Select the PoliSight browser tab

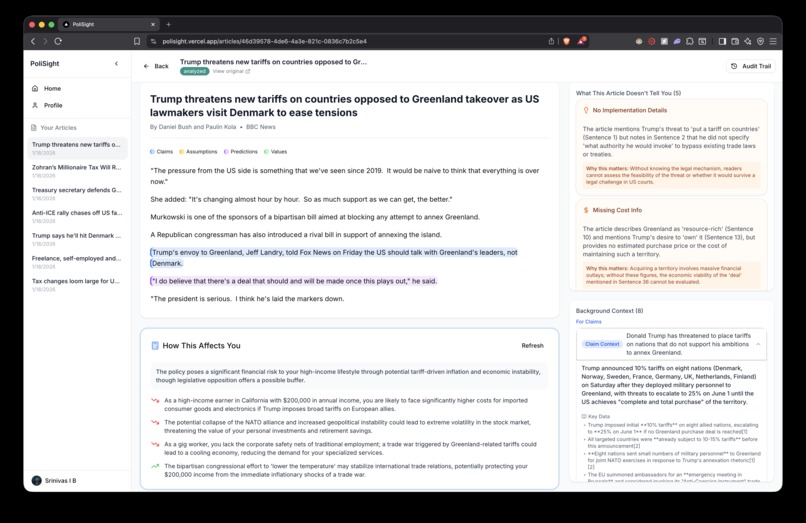point(109,24)
